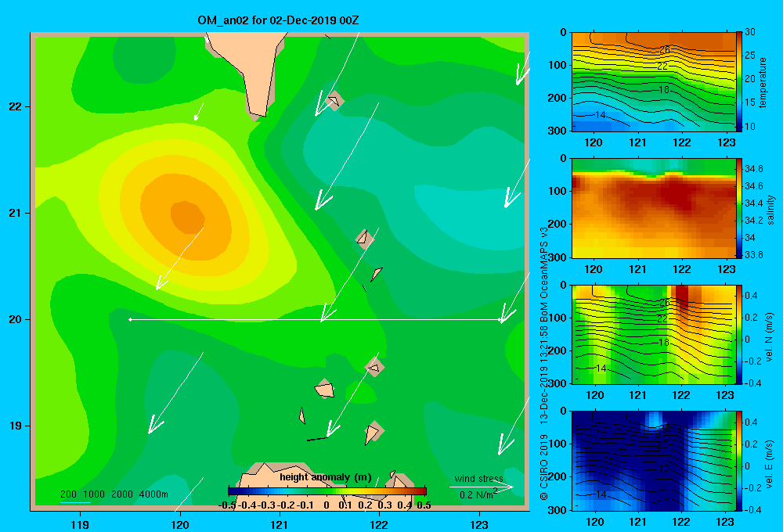Click the '0.2 N/m' wind stress value
Screen dimensions: 783x532
[478, 494]
